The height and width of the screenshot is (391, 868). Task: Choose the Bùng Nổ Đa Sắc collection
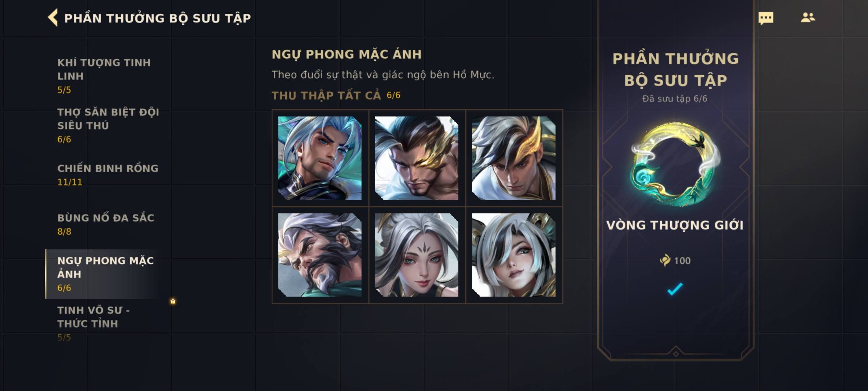(105, 224)
